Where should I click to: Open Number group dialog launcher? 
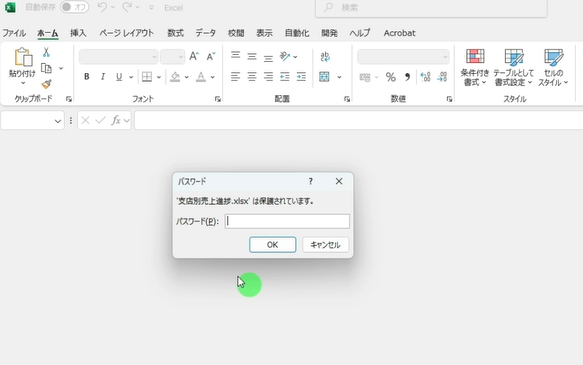pos(450,99)
